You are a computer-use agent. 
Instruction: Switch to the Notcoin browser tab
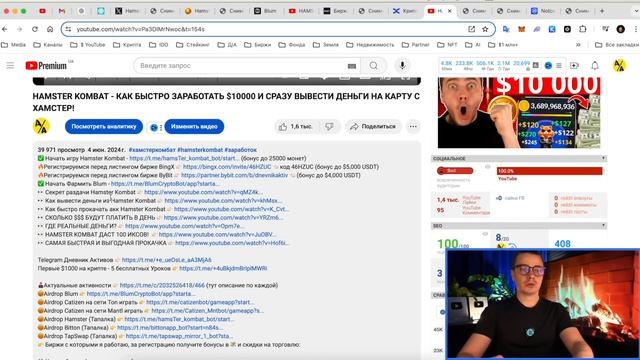[542, 11]
